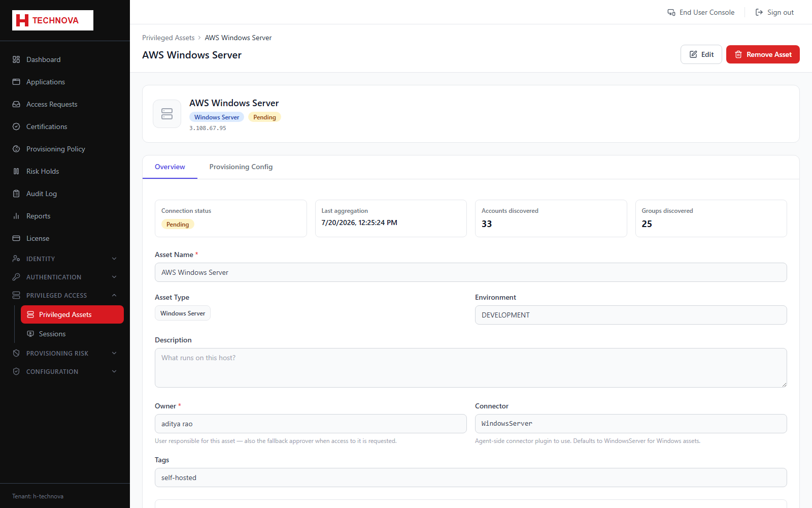Click the Remove Asset button
The height and width of the screenshot is (508, 812).
(763, 54)
